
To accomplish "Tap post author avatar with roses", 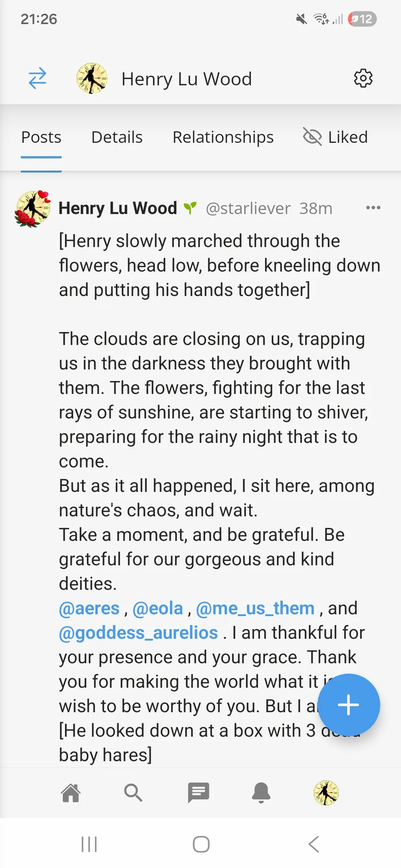I will (33, 209).
